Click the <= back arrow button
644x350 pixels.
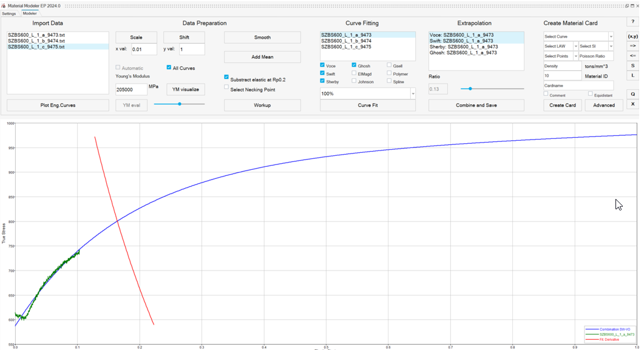tap(632, 56)
